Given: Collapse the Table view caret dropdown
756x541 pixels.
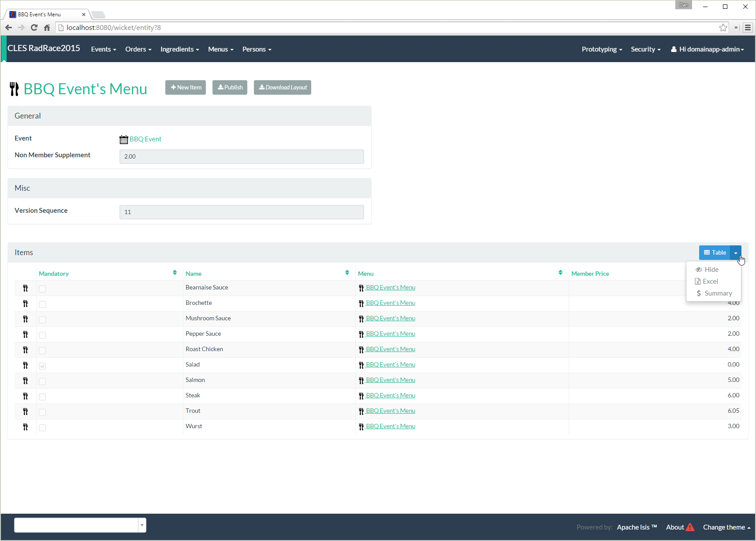Looking at the screenshot, I should tap(736, 252).
